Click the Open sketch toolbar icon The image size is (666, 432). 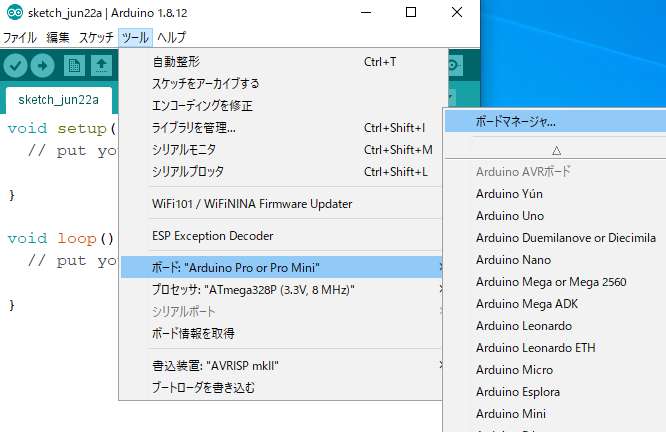[x=102, y=65]
